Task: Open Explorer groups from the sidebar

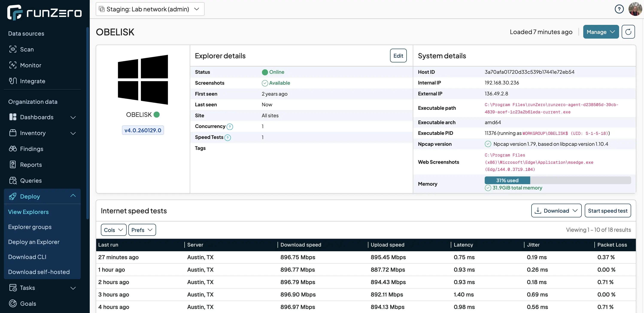Action: [29, 227]
